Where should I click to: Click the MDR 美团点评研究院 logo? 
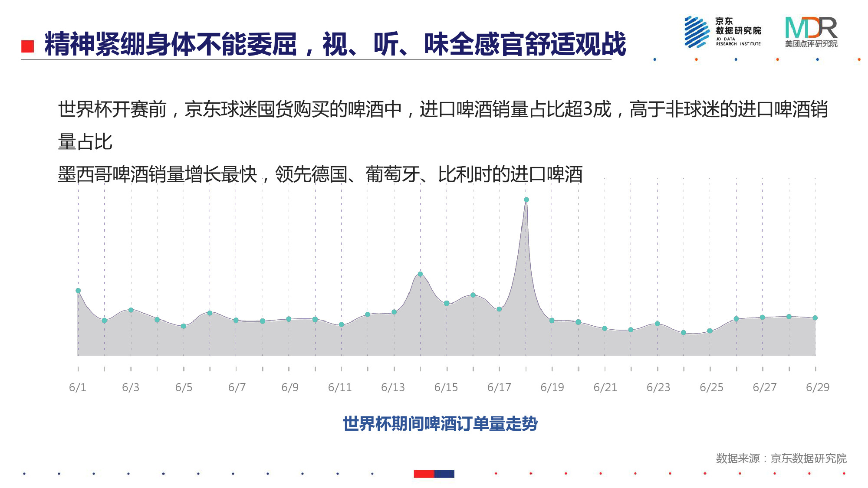click(811, 32)
